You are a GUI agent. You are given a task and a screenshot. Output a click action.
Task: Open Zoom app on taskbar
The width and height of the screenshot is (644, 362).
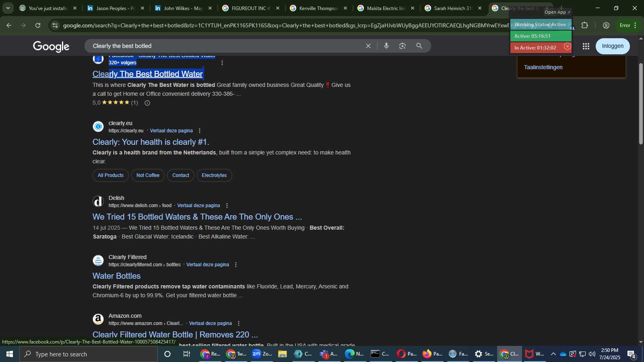(x=262, y=354)
